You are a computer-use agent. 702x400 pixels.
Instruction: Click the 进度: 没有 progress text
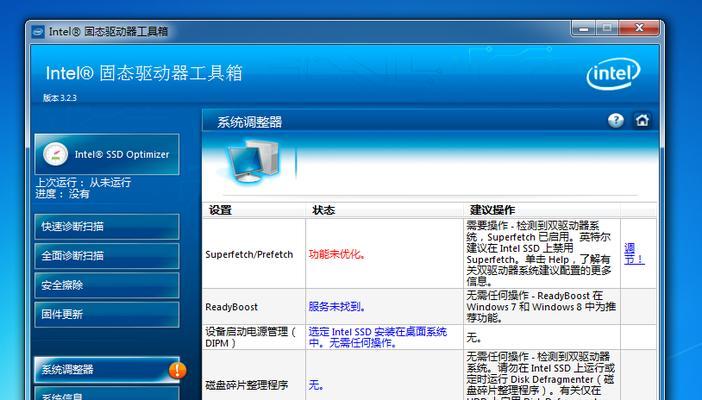click(63, 194)
